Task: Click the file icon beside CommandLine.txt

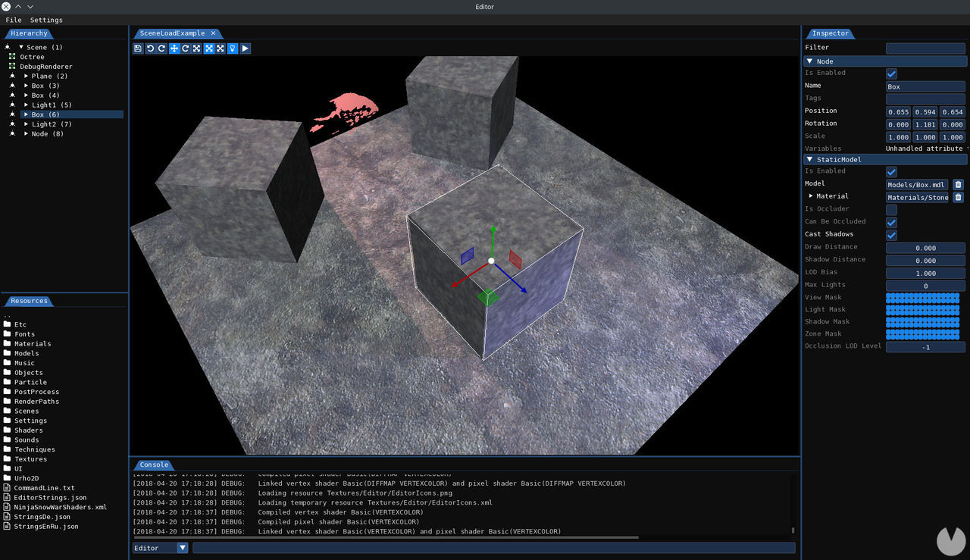Action: click(7, 488)
